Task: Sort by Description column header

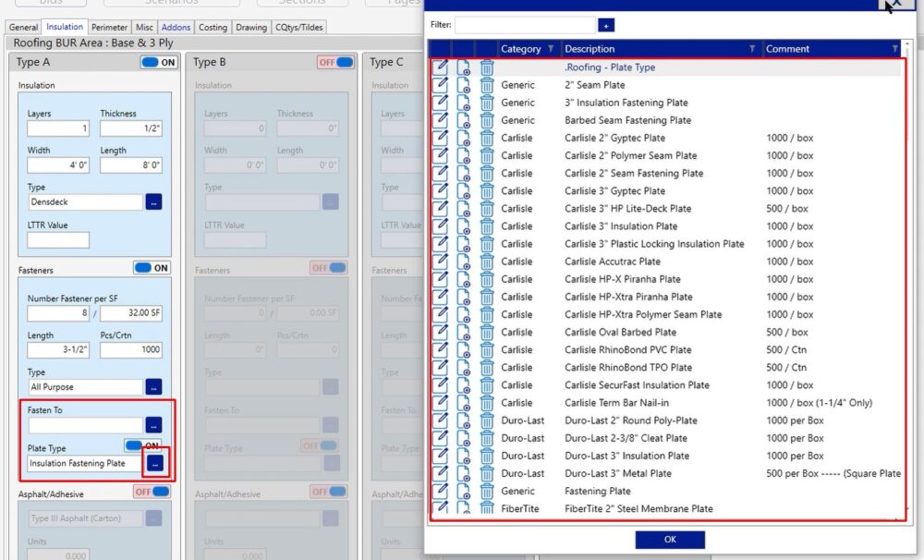Action: click(x=590, y=49)
